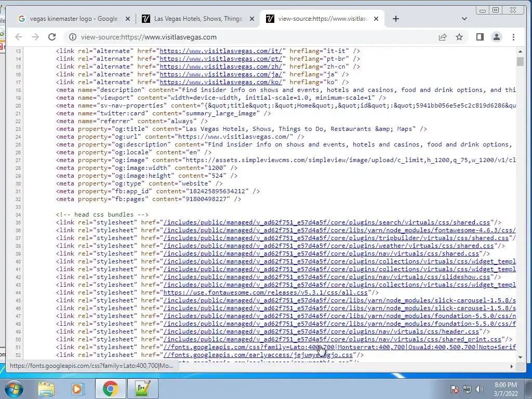Open the volume speaker tray icon
The width and height of the screenshot is (532, 399).
[x=479, y=389]
